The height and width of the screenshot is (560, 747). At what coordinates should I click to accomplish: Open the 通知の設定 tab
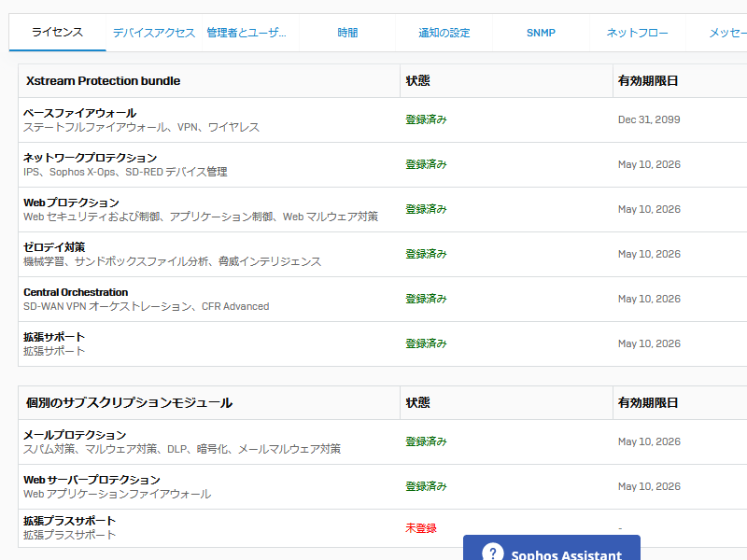click(x=444, y=33)
